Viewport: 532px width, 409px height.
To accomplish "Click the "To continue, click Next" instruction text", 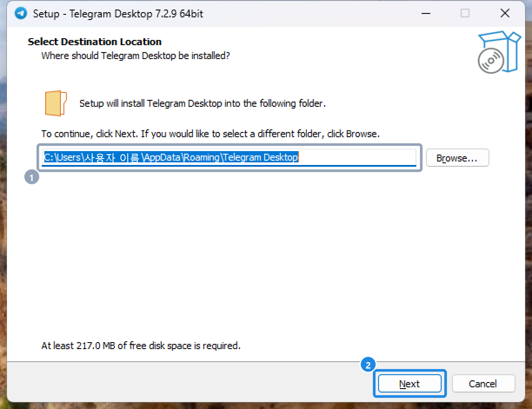I will [x=210, y=134].
